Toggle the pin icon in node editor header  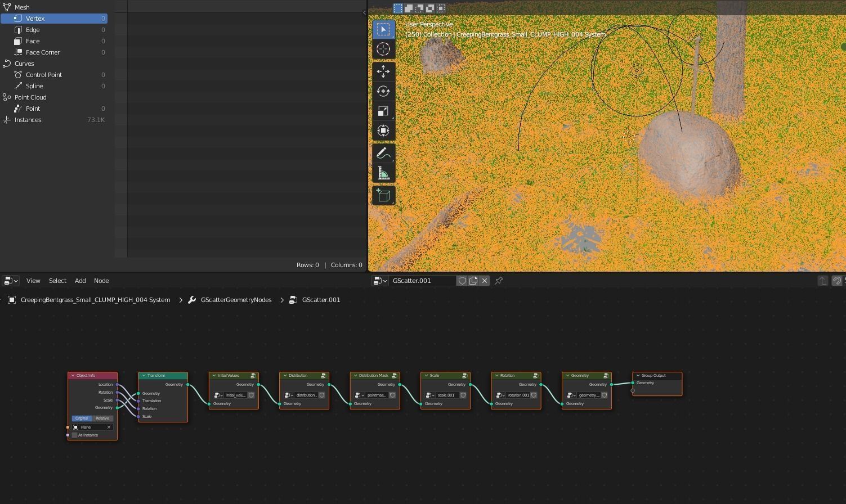click(499, 281)
